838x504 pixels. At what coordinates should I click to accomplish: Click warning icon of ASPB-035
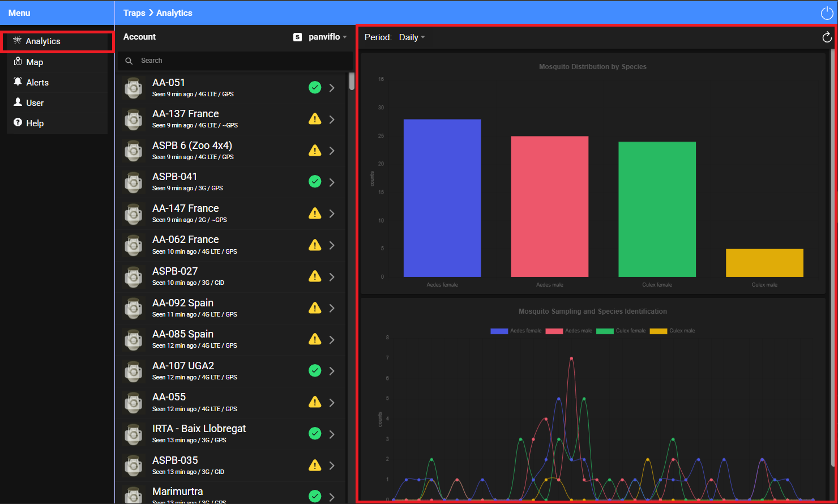tap(315, 465)
